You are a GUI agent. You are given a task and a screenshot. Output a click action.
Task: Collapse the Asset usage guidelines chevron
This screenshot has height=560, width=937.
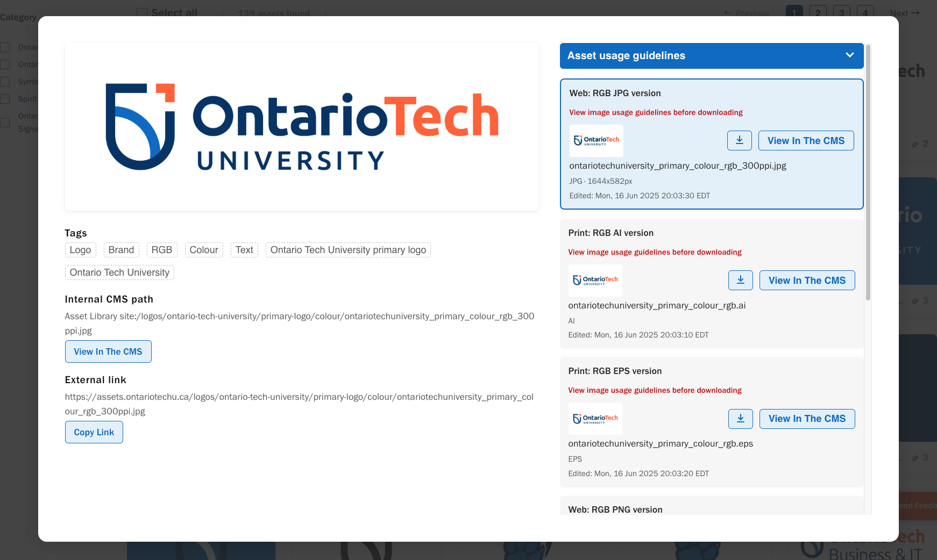click(x=850, y=55)
